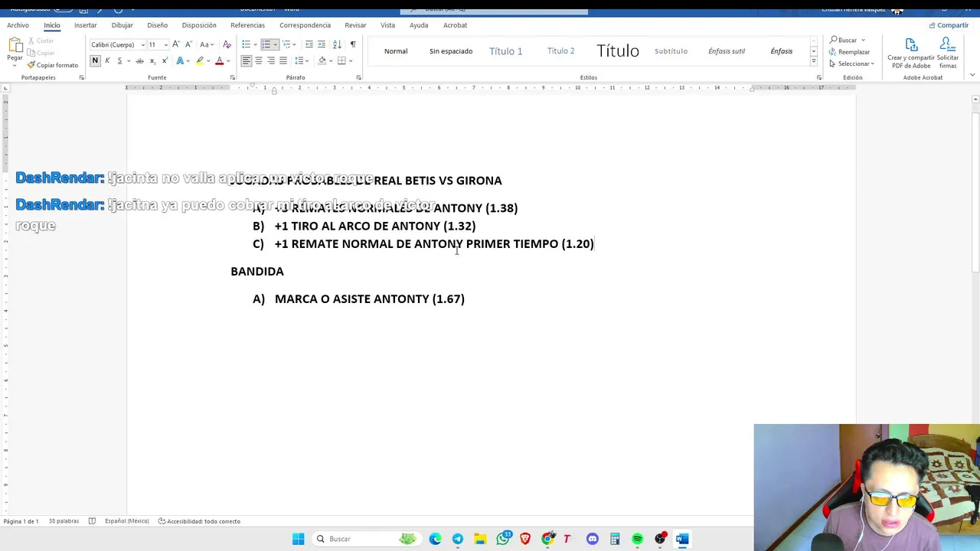Click the Compartir button

click(x=949, y=25)
